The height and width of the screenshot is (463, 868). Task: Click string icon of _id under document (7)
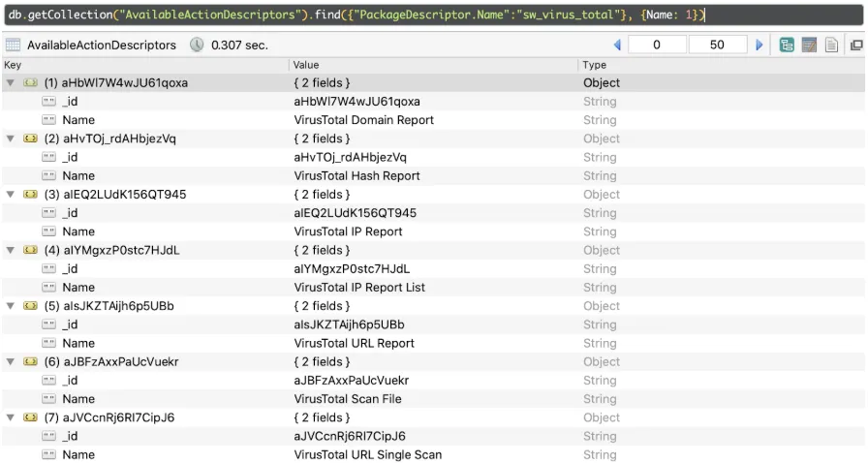point(48,437)
